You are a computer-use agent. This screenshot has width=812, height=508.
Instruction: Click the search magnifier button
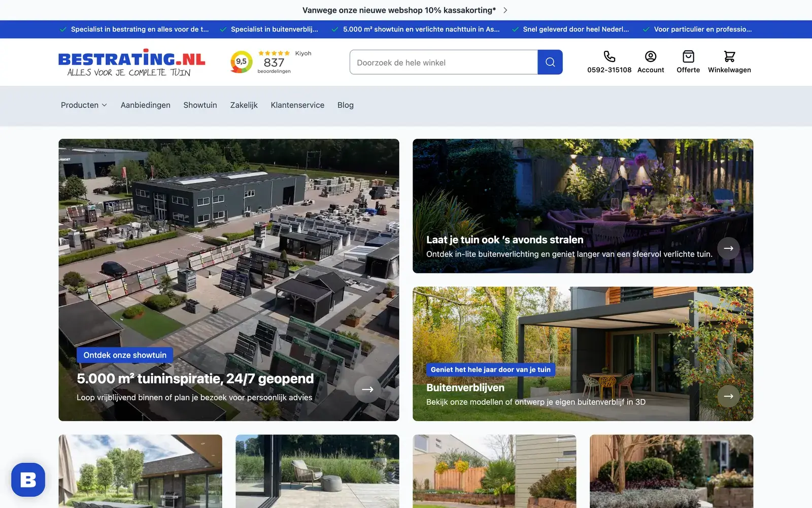click(550, 62)
